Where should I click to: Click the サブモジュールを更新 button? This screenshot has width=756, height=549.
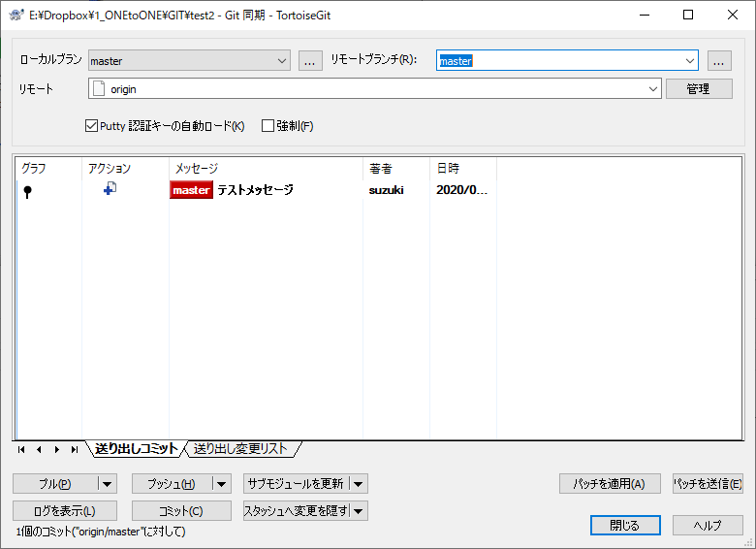tap(296, 484)
